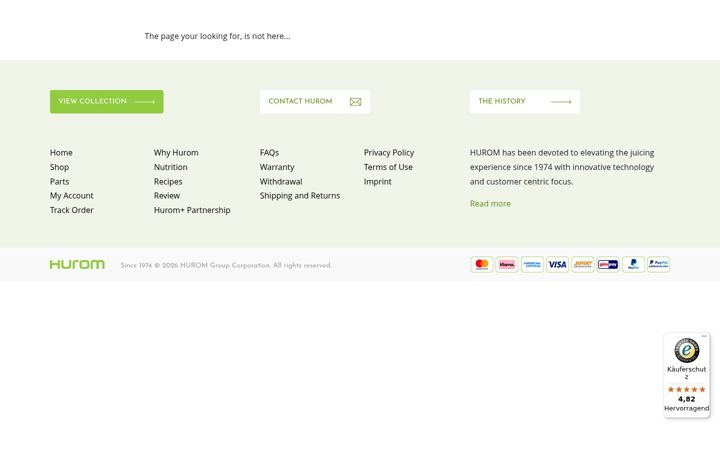Click the Read more link
Screen dimensions: 720x450
pyautogui.click(x=490, y=203)
